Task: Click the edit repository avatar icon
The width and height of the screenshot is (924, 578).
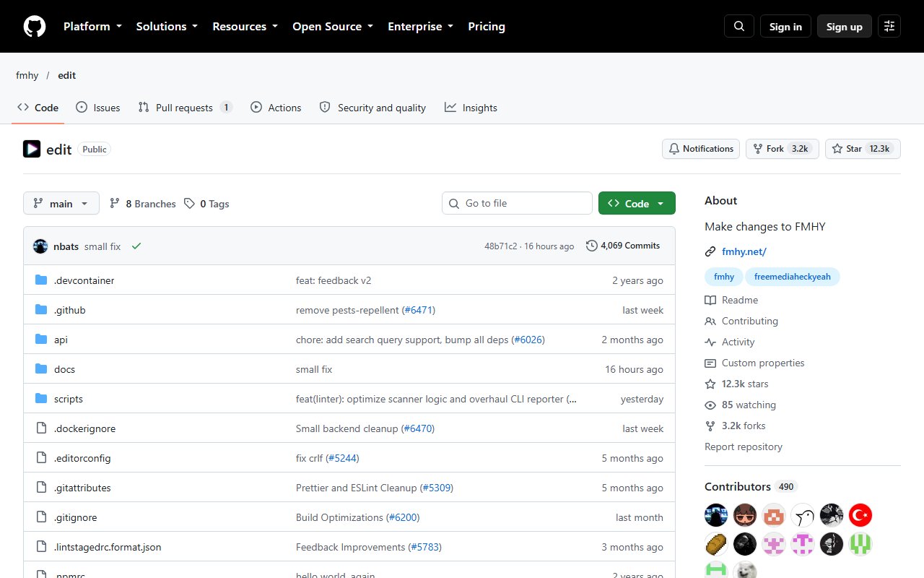Action: 32,149
